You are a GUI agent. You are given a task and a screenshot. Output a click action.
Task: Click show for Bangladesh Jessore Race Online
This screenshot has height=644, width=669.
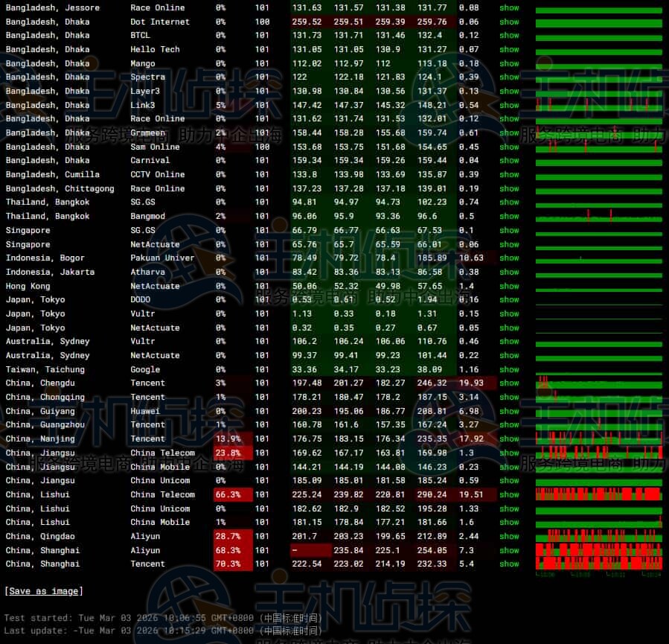509,8
